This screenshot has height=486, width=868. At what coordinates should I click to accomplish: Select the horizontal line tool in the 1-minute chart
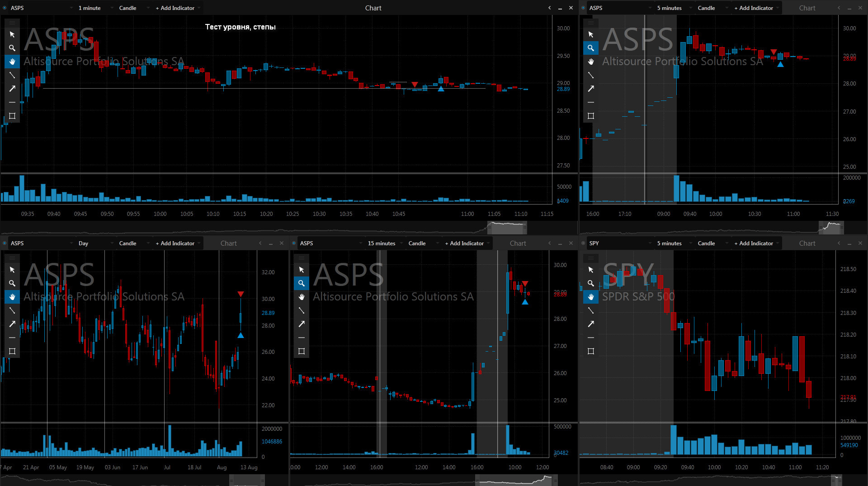pyautogui.click(x=12, y=102)
